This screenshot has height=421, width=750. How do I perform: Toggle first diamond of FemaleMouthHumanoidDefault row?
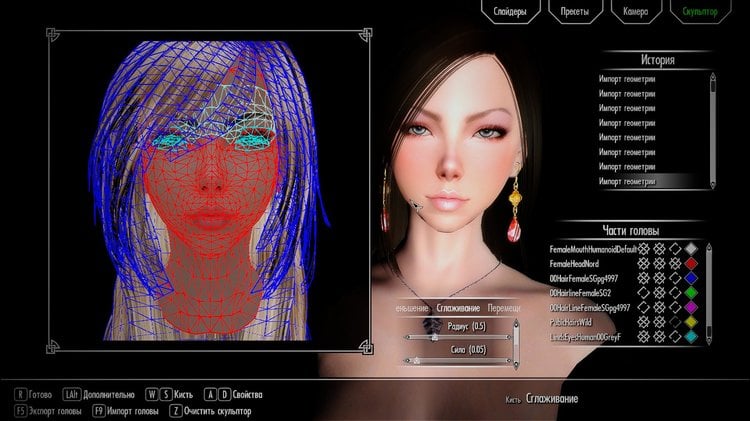click(x=644, y=249)
